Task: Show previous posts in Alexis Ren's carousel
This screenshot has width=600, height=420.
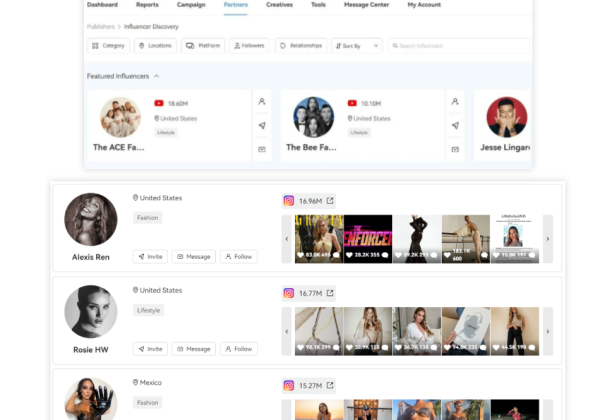Action: (x=287, y=239)
